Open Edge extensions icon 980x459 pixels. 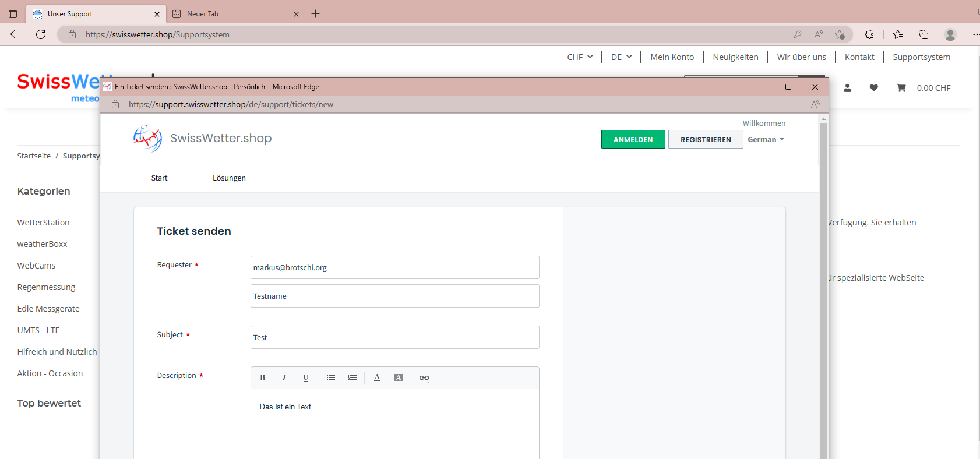pos(869,34)
